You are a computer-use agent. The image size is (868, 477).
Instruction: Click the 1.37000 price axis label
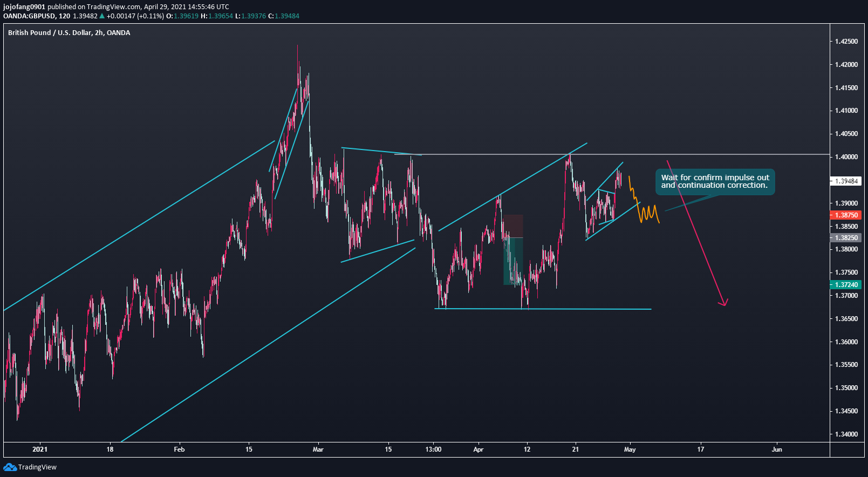tap(846, 296)
